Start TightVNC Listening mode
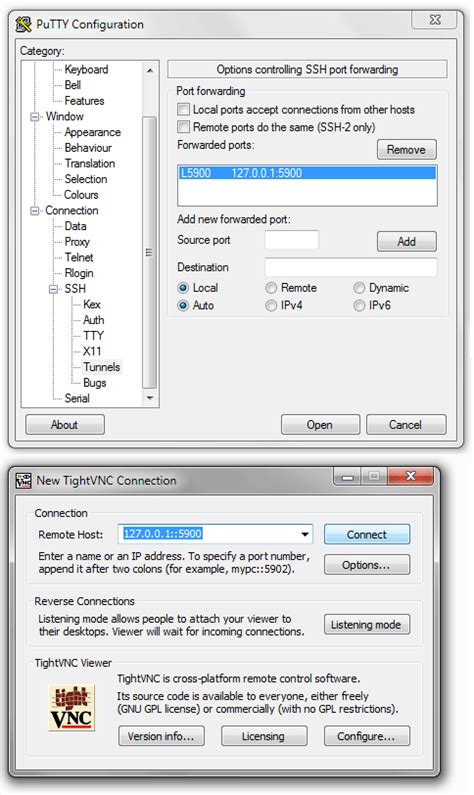This screenshot has height=795, width=474. coord(367,625)
